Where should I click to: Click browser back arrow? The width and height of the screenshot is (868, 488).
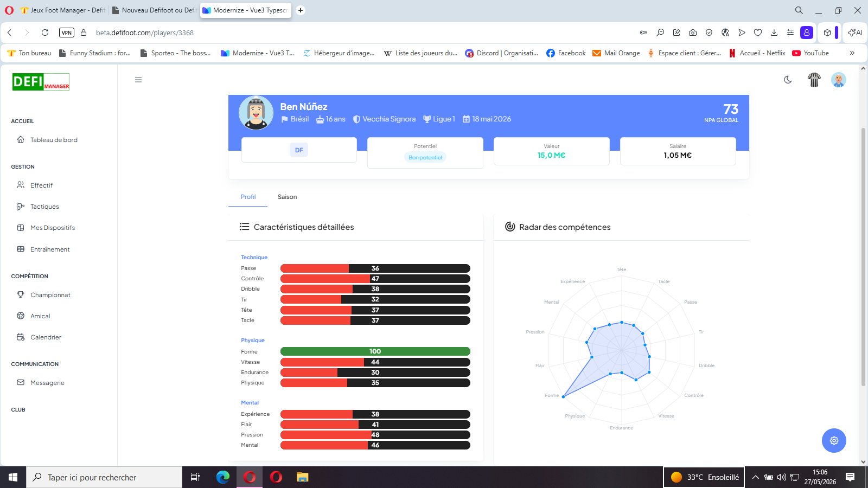10,33
